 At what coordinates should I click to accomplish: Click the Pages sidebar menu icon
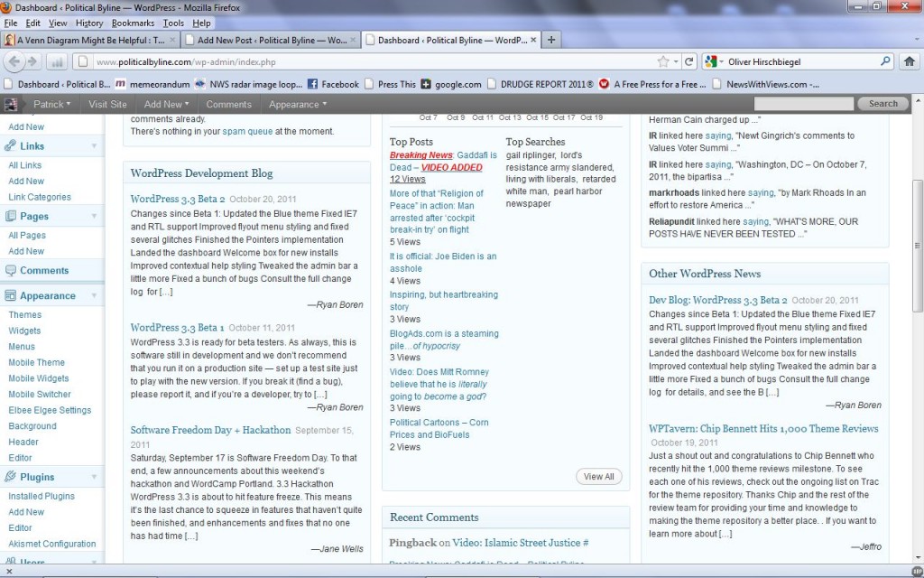(10, 216)
